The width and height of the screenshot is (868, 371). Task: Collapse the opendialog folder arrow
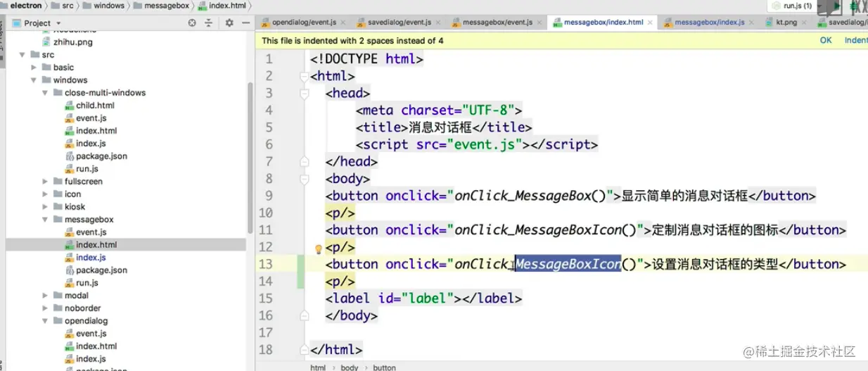(x=46, y=321)
